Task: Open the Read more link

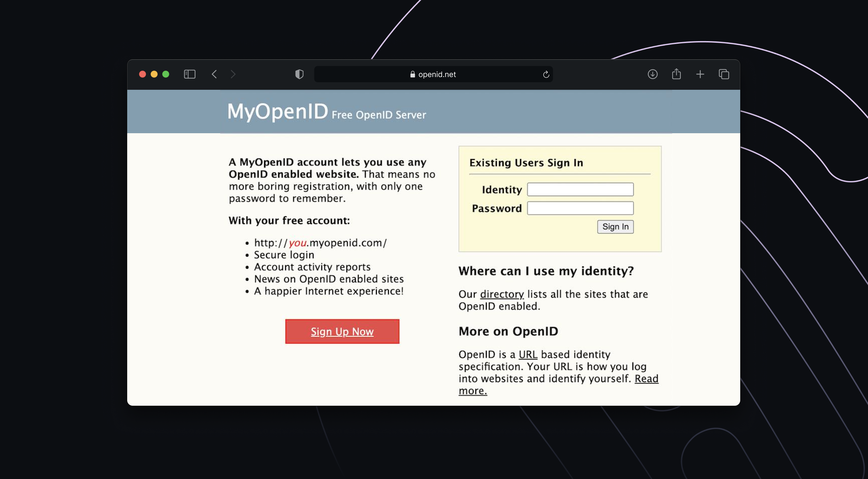Action: point(646,379)
